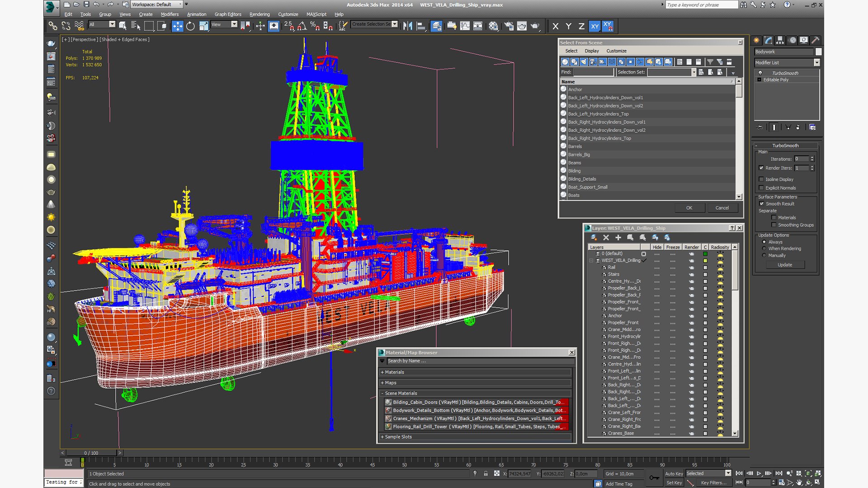Open the Modifiers menu
Viewport: 868px width, 488px height.
click(170, 14)
